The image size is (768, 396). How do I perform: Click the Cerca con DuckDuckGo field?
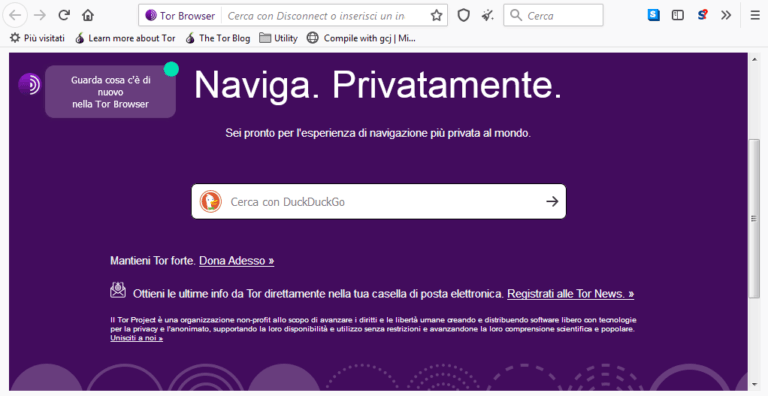378,201
